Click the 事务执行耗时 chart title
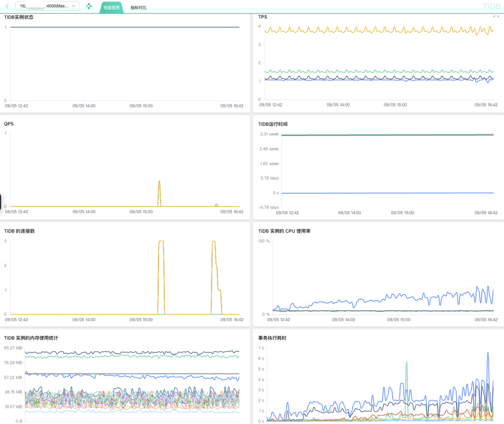 [x=272, y=338]
